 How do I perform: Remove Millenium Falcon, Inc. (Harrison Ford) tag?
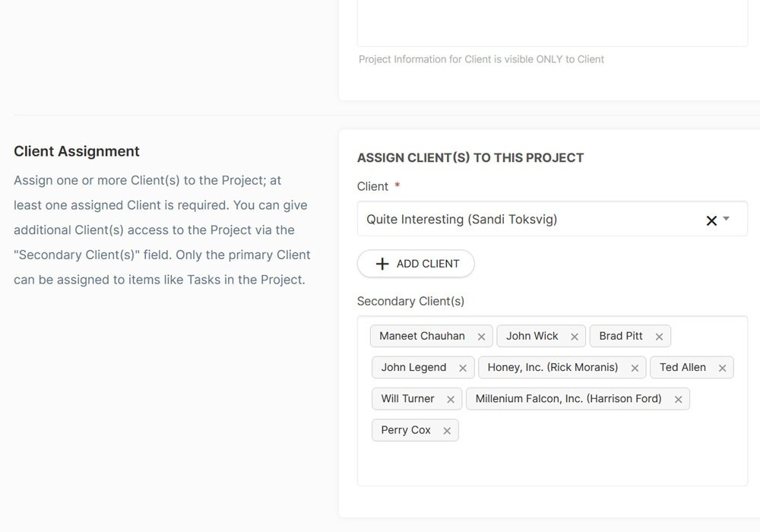tap(678, 399)
